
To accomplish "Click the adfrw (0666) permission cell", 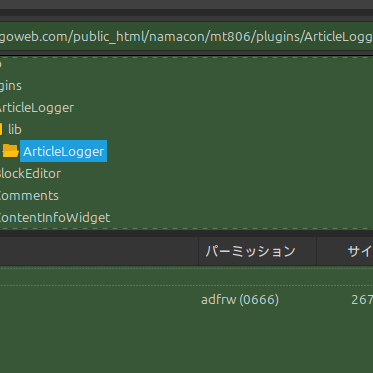I will [240, 299].
